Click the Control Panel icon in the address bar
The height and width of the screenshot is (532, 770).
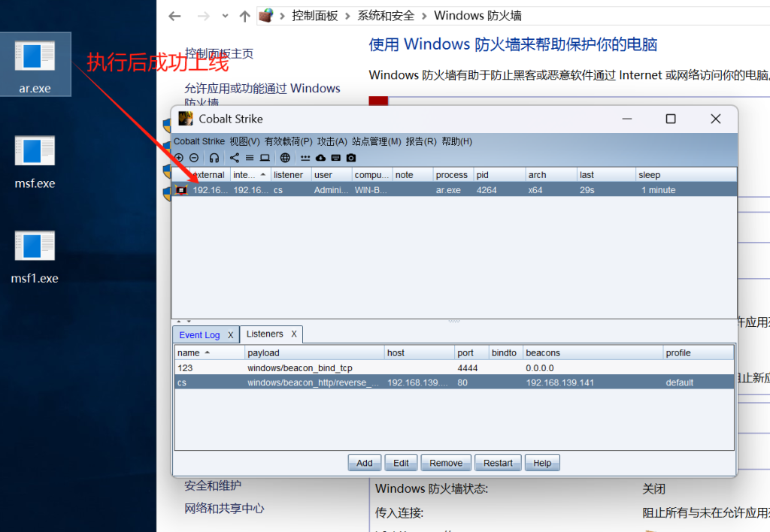tap(266, 15)
